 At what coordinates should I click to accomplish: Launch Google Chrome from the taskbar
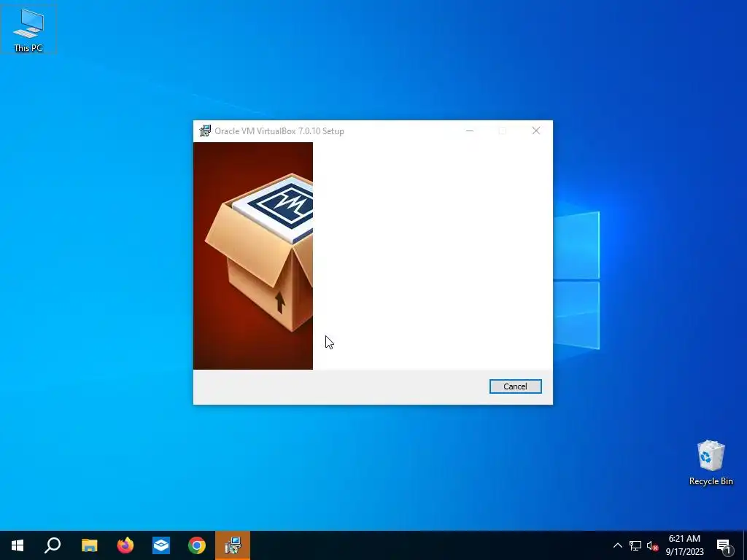pos(197,545)
